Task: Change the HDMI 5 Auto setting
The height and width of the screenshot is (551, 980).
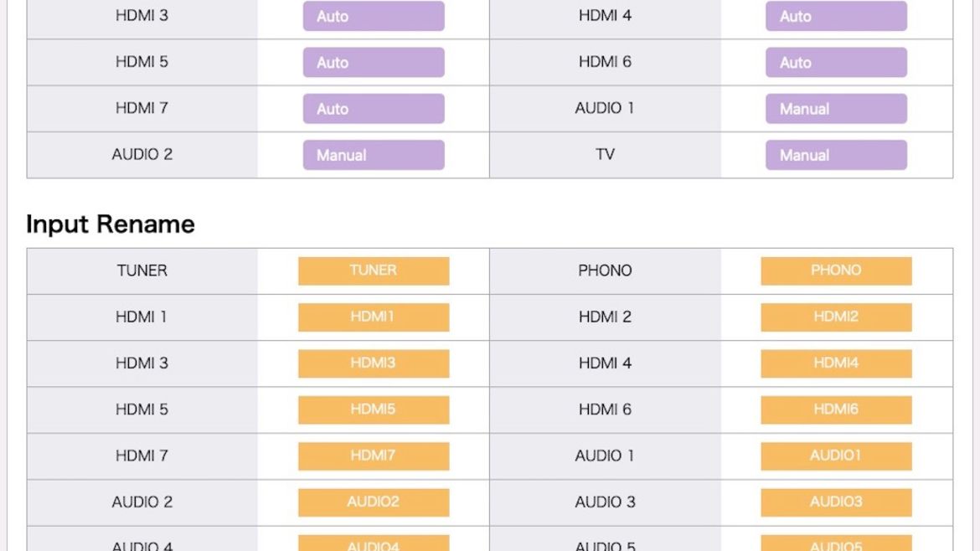Action: tap(374, 62)
